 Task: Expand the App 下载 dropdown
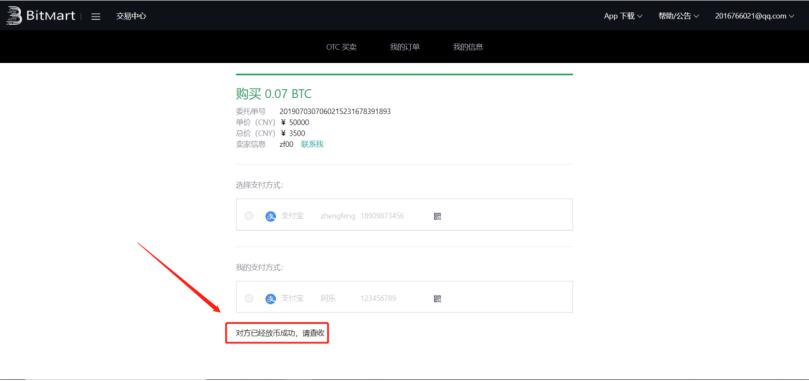pyautogui.click(x=623, y=16)
